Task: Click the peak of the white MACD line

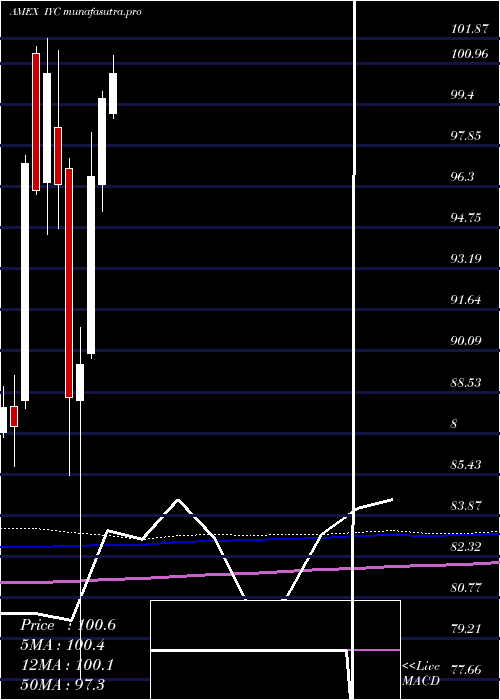Action: (178, 500)
